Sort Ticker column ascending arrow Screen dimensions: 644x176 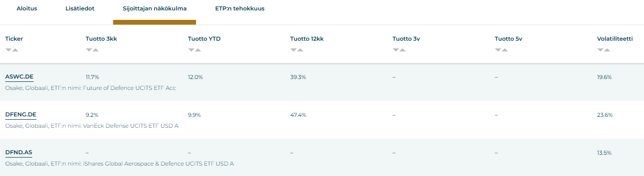[x=15, y=50]
